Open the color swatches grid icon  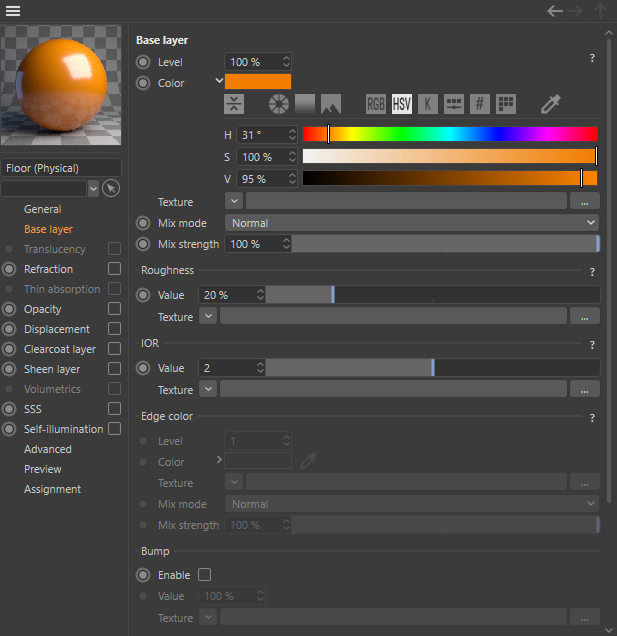pos(506,104)
